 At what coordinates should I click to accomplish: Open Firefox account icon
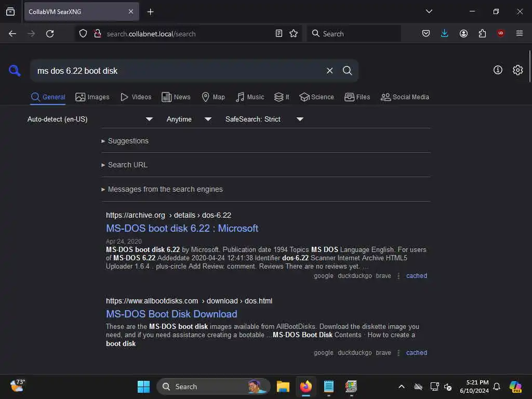tap(463, 34)
